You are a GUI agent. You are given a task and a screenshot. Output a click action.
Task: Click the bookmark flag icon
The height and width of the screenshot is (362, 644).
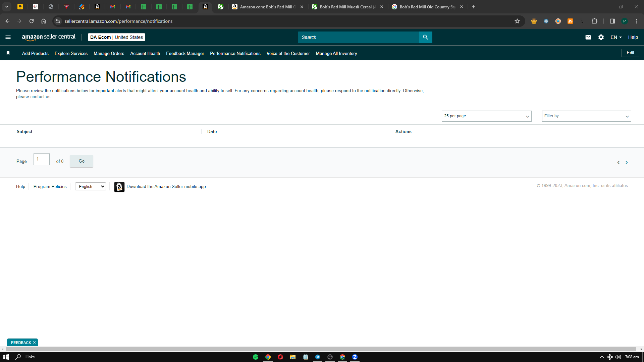(x=8, y=53)
